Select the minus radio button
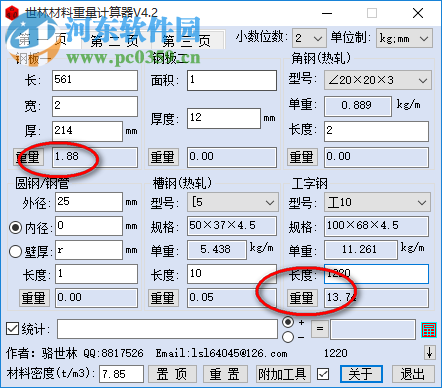This screenshot has height=388, width=442. [288, 337]
